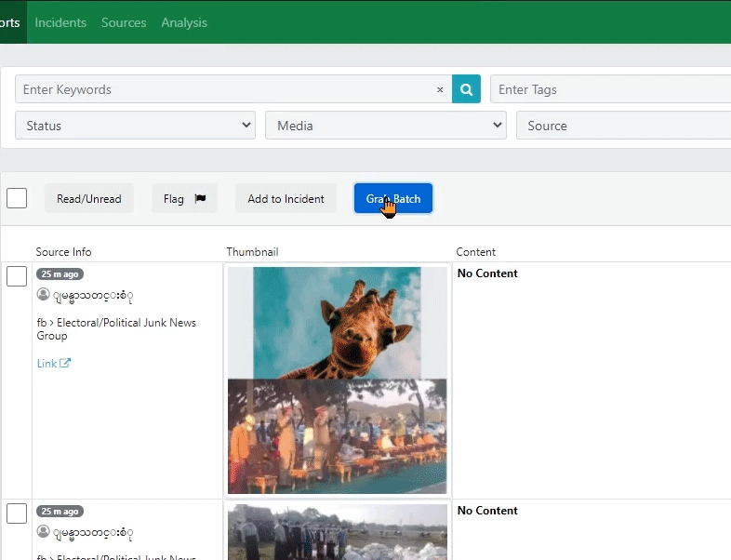
Task: Open the Status dropdown
Action: click(135, 125)
